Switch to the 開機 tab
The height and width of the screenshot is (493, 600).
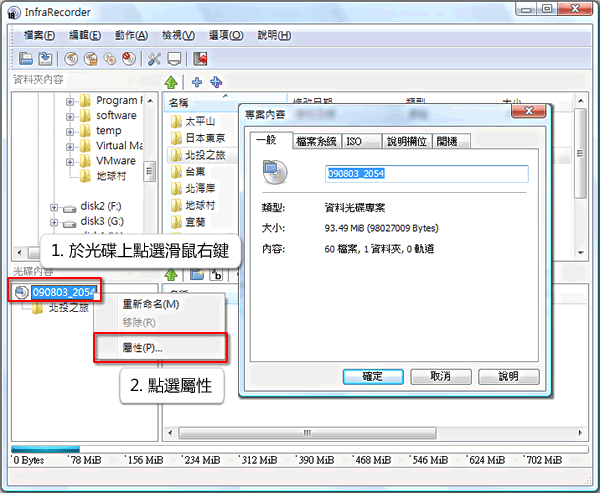click(451, 142)
